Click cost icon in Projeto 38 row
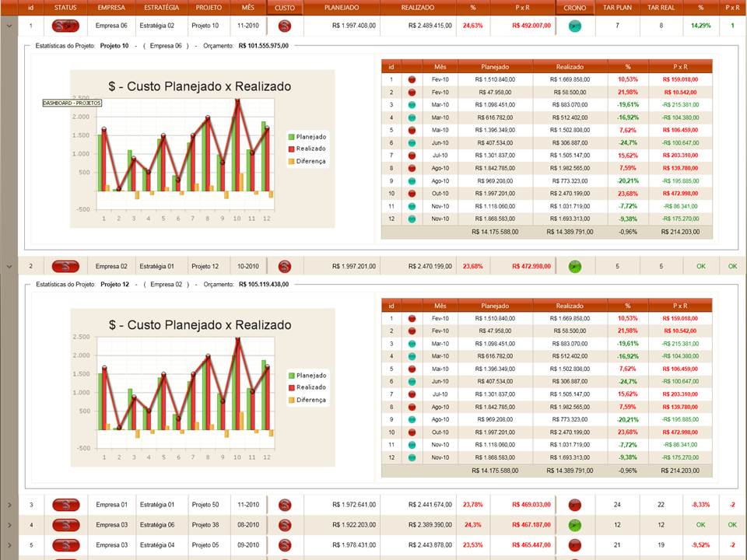This screenshot has height=560, width=747. click(x=285, y=525)
